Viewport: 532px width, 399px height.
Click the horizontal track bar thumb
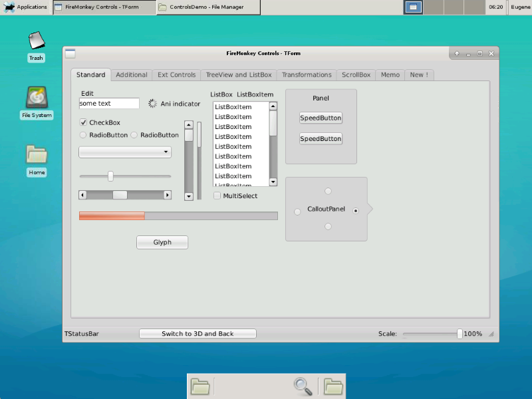(x=110, y=176)
